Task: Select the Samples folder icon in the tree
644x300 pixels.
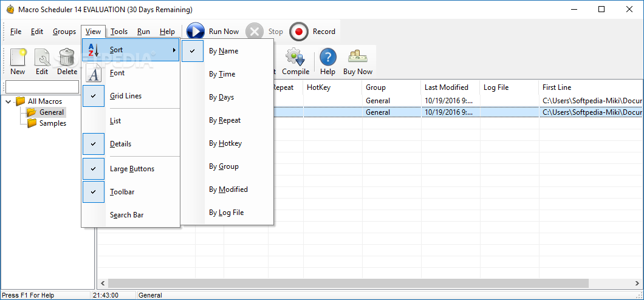Action: coord(32,123)
